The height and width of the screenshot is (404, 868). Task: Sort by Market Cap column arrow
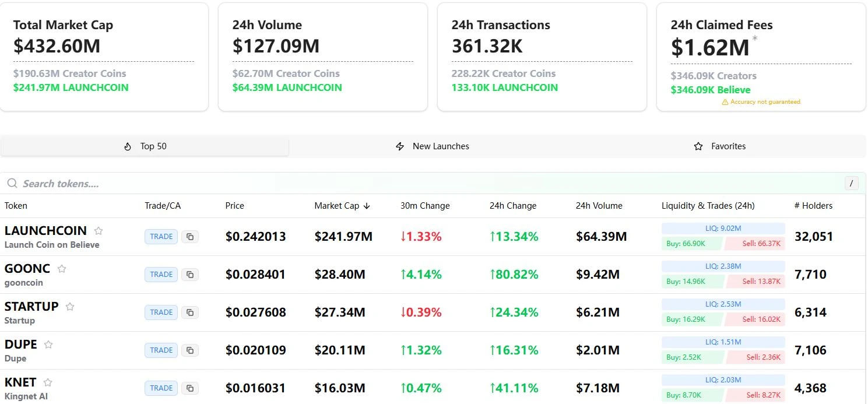point(367,206)
